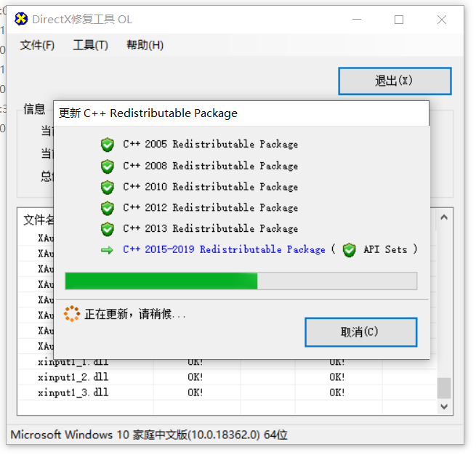Click the first OK! in xinput1_2.dll row

coord(195,377)
